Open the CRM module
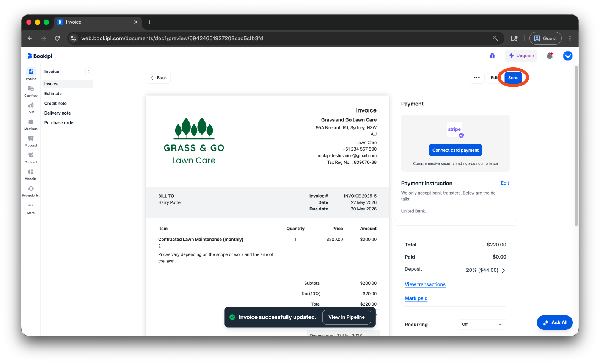This screenshot has height=364, width=600. [x=31, y=108]
